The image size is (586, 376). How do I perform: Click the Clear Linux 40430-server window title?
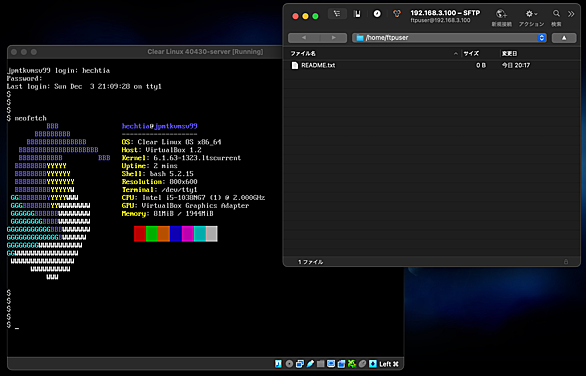point(205,52)
